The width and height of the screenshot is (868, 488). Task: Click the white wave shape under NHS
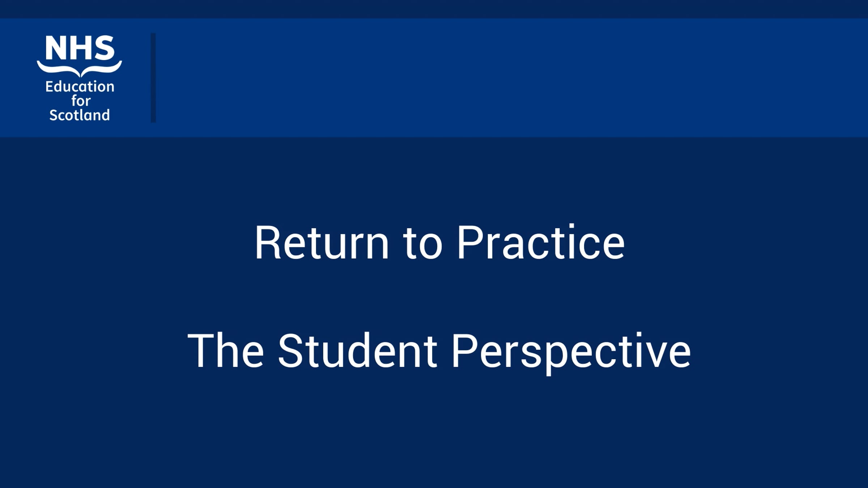click(x=79, y=69)
